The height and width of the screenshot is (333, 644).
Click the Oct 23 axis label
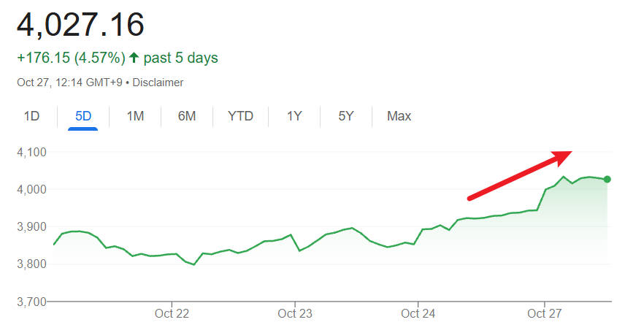coord(295,313)
